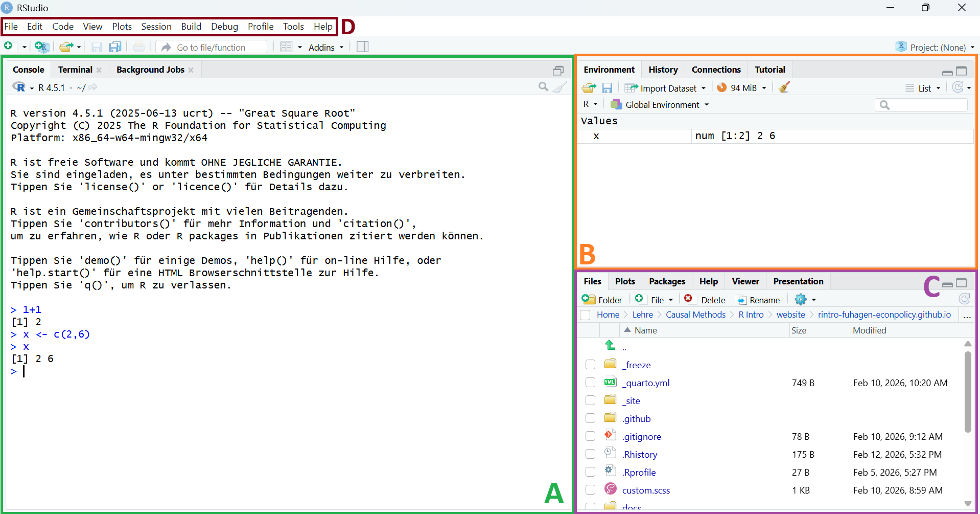
Task: Click the R logo in console header
Action: pos(19,87)
